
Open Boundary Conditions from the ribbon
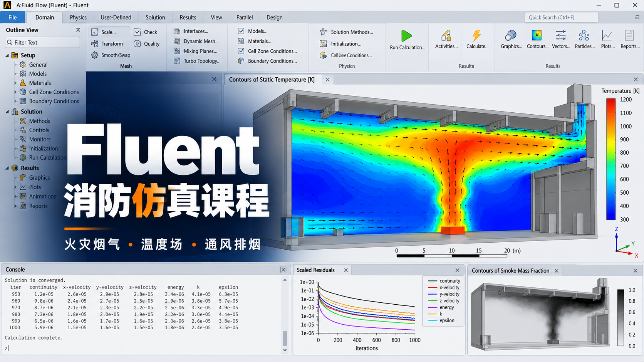(267, 61)
